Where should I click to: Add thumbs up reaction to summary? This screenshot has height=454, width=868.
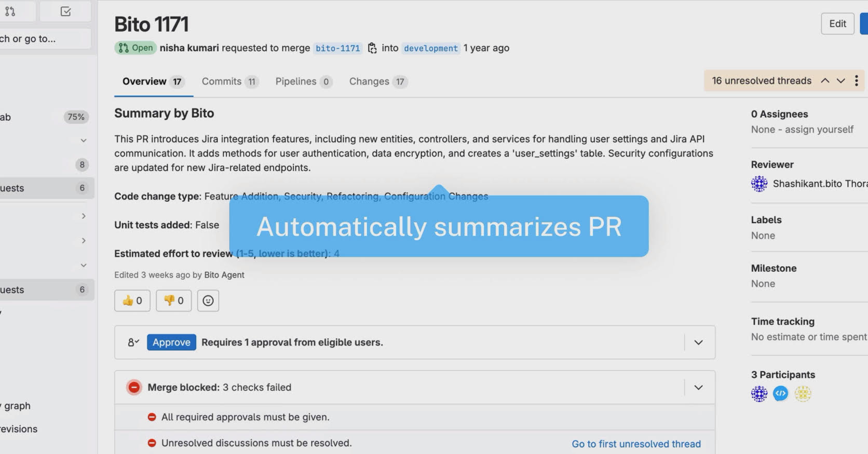pyautogui.click(x=132, y=300)
